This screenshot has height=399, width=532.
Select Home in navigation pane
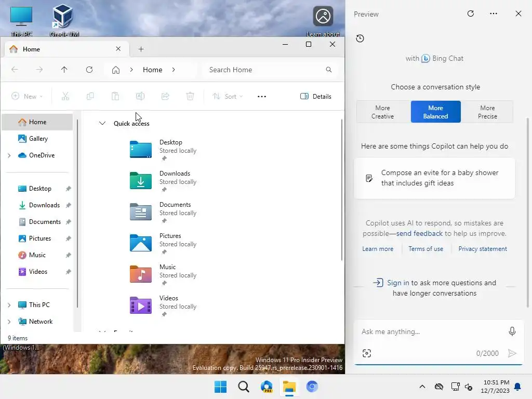click(37, 122)
